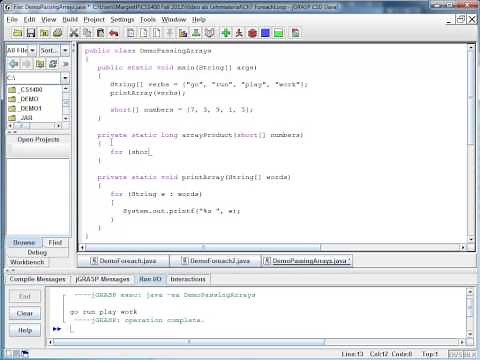Click the Cut scissors icon

click(x=74, y=33)
